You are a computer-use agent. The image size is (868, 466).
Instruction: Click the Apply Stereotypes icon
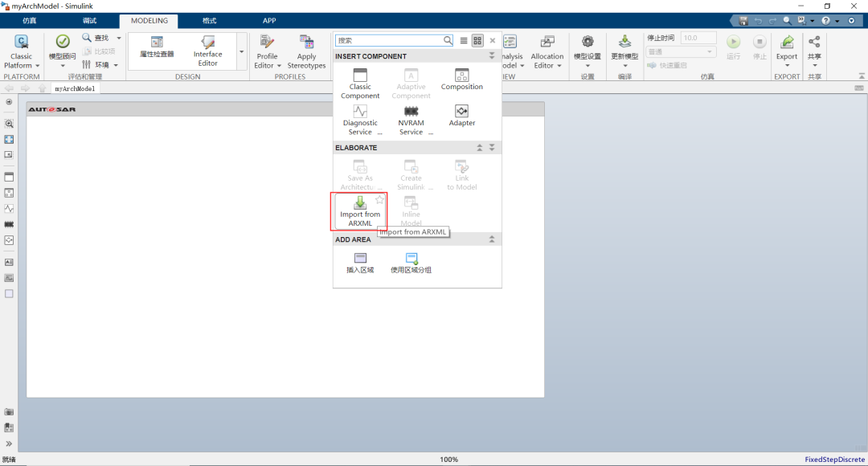(x=306, y=51)
